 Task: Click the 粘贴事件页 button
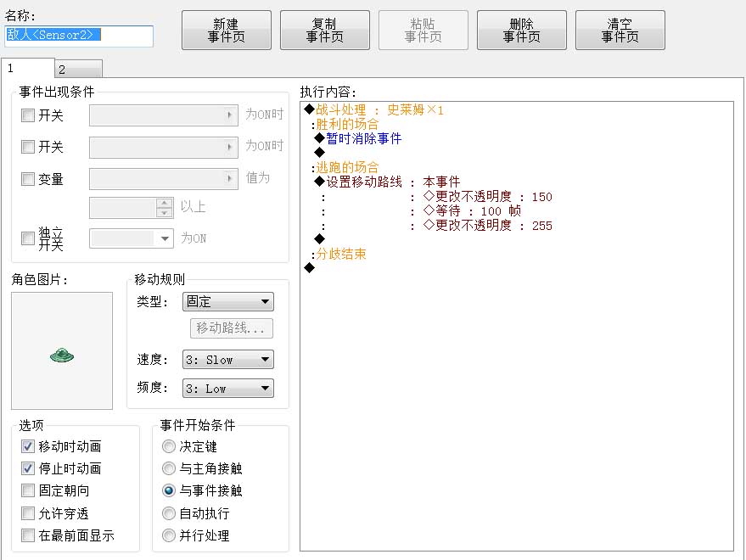[423, 31]
